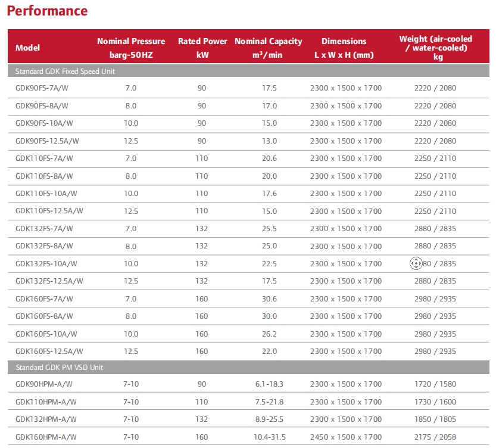Click dimensions 2450 x 1500 x 1700

(x=346, y=437)
